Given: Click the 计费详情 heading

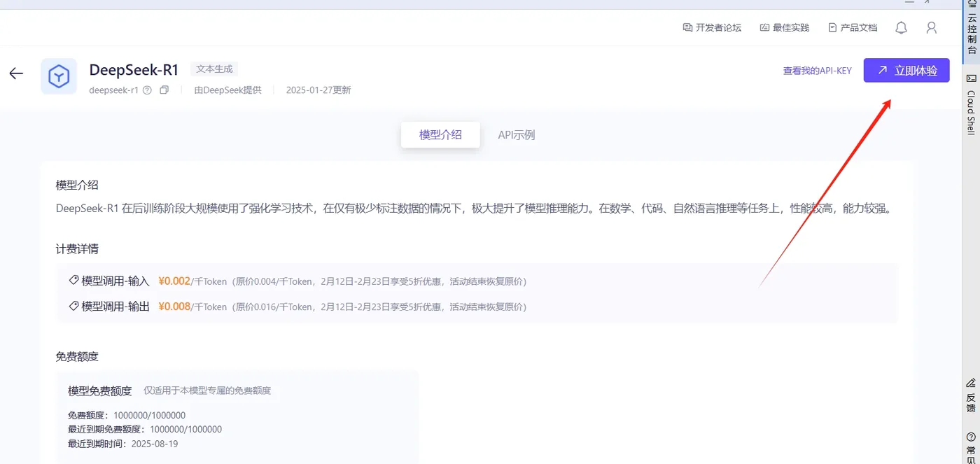Looking at the screenshot, I should (77, 249).
